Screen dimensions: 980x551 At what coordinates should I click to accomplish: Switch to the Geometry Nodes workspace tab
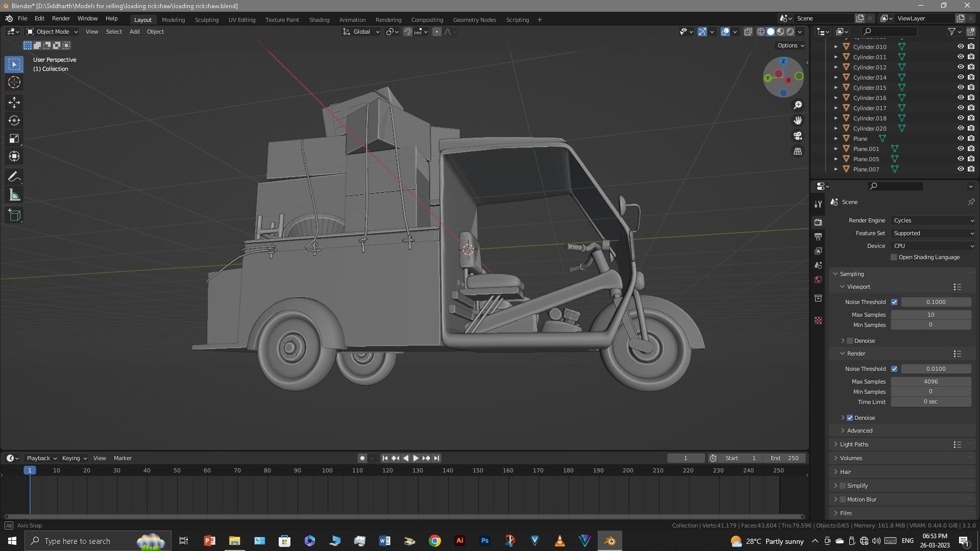(x=474, y=19)
